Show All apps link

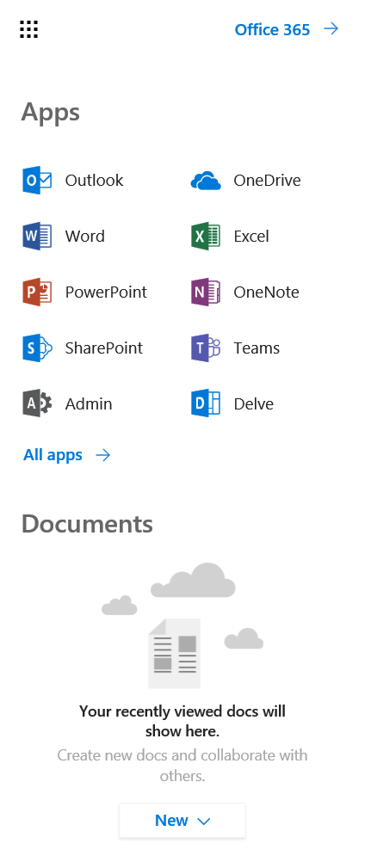[53, 455]
